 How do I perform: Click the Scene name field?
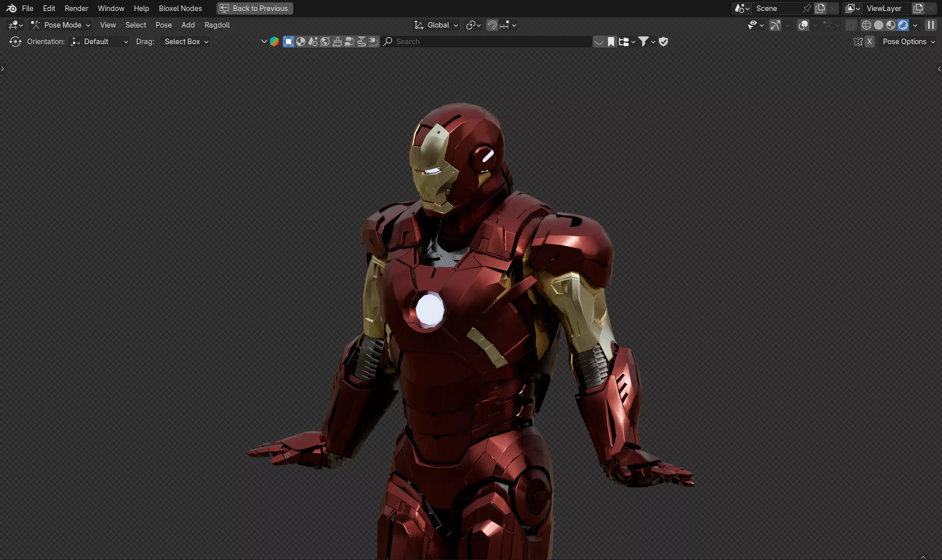(776, 8)
